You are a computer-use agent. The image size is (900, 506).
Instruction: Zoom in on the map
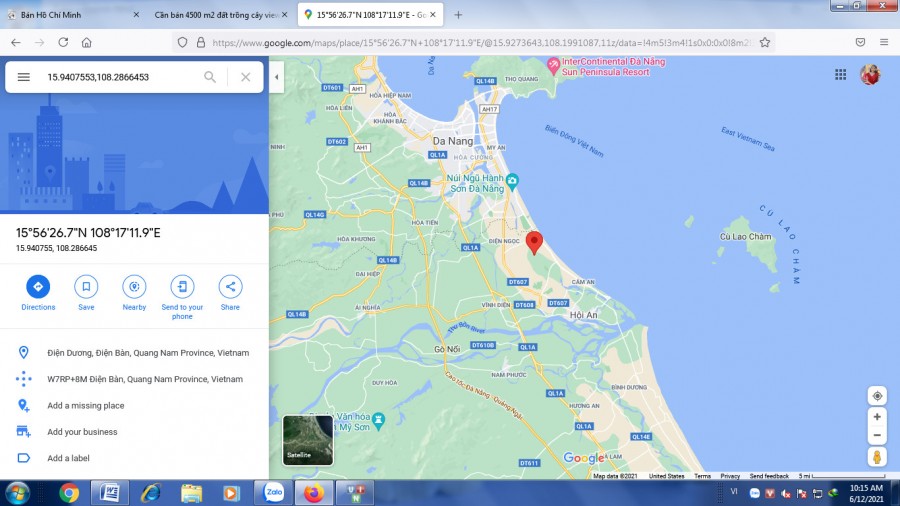(x=877, y=417)
